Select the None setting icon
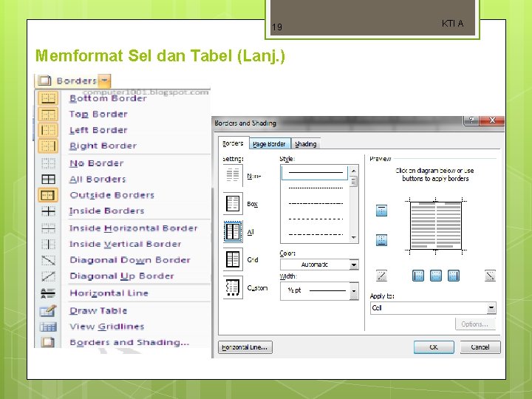The image size is (532, 399). coord(233,175)
